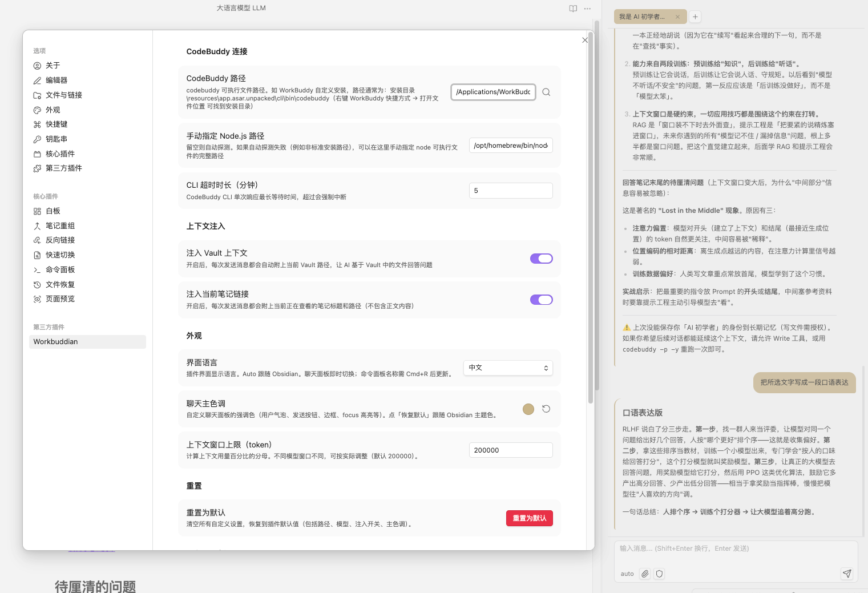The image size is (868, 593).
Task: Click the 大语言模型 LLM note title
Action: tap(241, 8)
